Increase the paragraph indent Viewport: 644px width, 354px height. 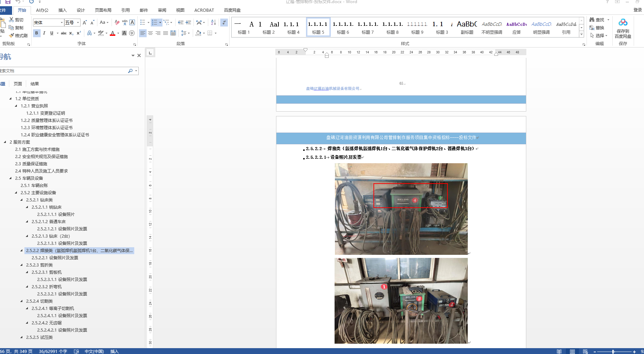(x=188, y=23)
